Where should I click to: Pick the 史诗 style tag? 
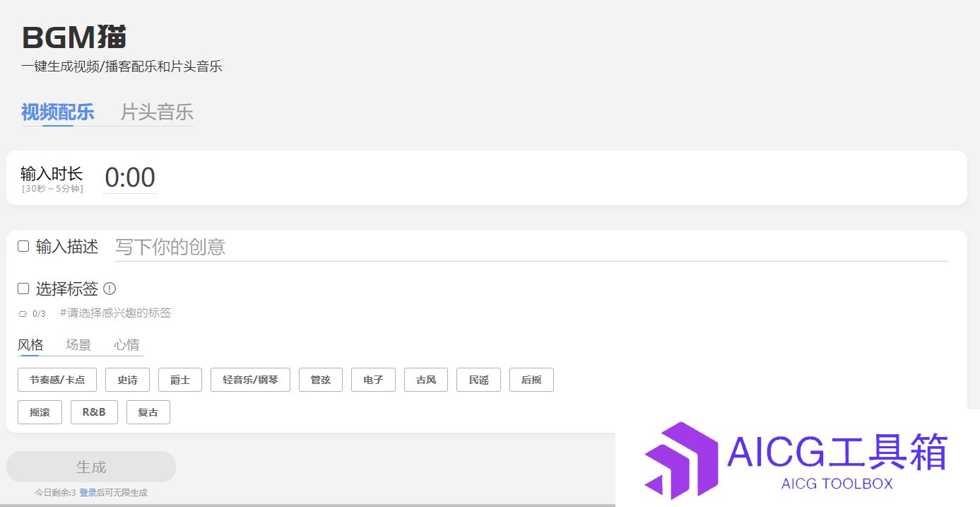pos(127,380)
